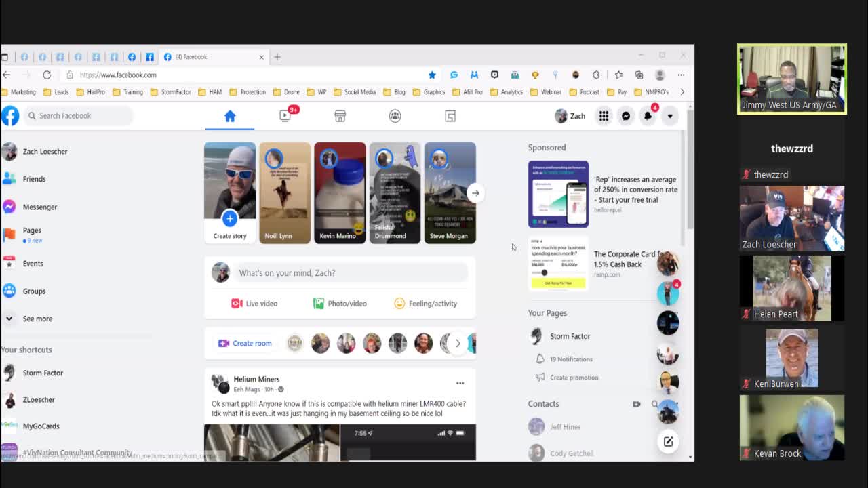
Task: Open Marketing bookmarks folder
Action: (18, 92)
